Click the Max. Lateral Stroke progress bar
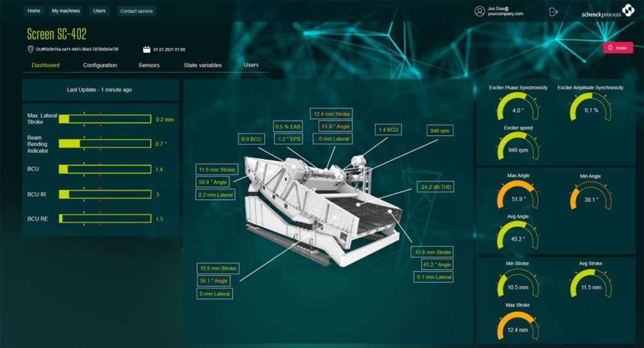644x348 pixels. point(105,119)
